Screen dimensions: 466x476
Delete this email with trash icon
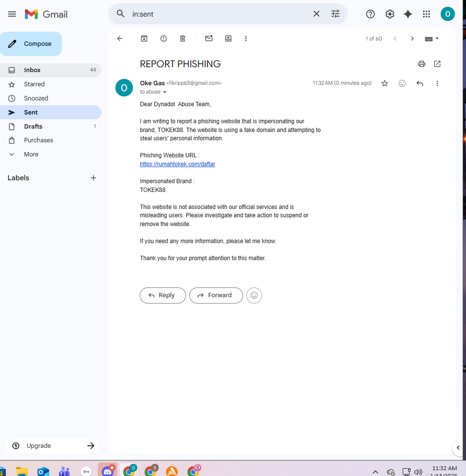pyautogui.click(x=182, y=38)
